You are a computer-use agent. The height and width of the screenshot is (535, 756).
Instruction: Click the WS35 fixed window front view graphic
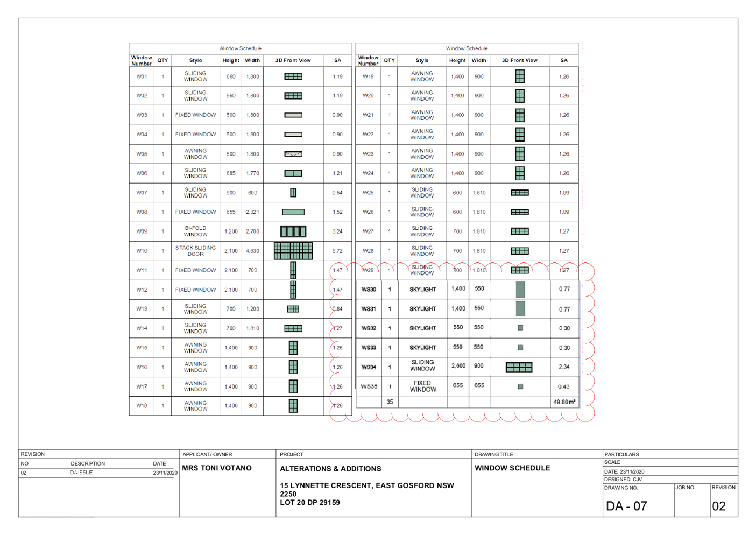tap(520, 386)
